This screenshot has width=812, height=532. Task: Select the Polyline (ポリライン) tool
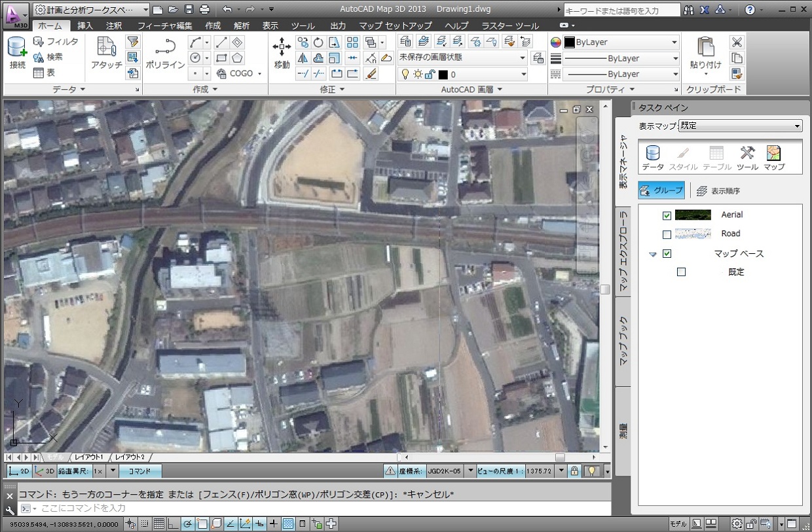pyautogui.click(x=164, y=52)
